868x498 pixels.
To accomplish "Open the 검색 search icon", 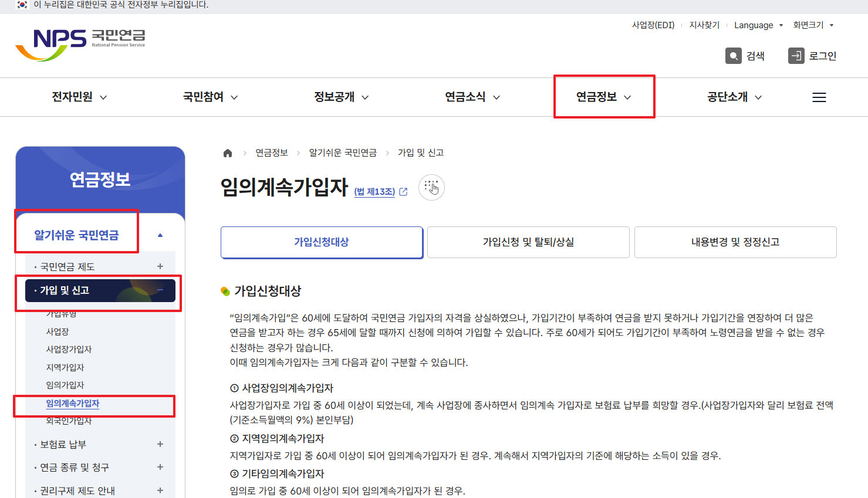I will 733,56.
